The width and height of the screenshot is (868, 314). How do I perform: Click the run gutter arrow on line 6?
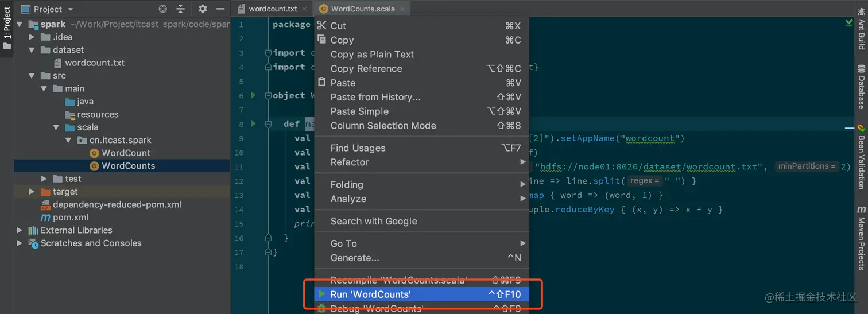tap(253, 95)
